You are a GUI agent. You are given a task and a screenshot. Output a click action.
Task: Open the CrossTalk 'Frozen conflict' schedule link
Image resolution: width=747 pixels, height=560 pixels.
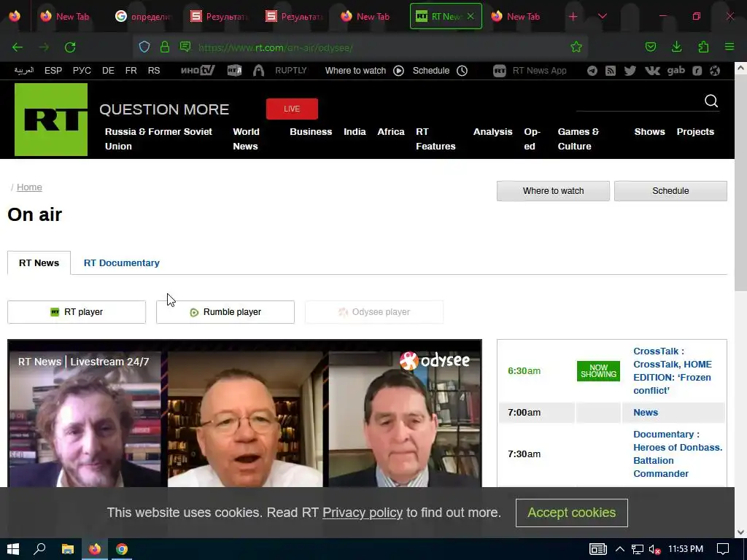[x=672, y=371]
